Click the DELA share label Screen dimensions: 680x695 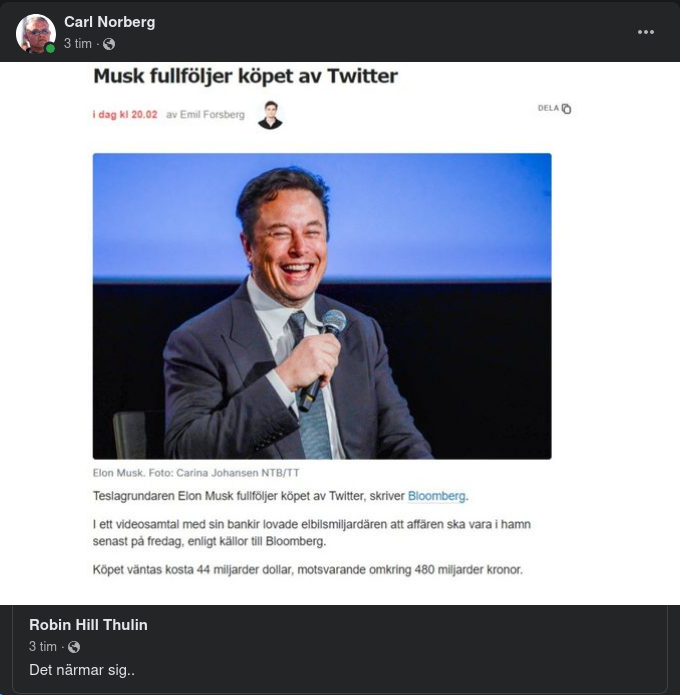[548, 108]
